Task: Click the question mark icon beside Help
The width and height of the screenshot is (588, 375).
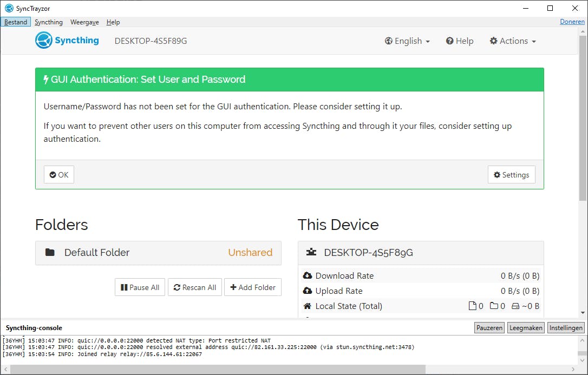Action: pos(449,41)
